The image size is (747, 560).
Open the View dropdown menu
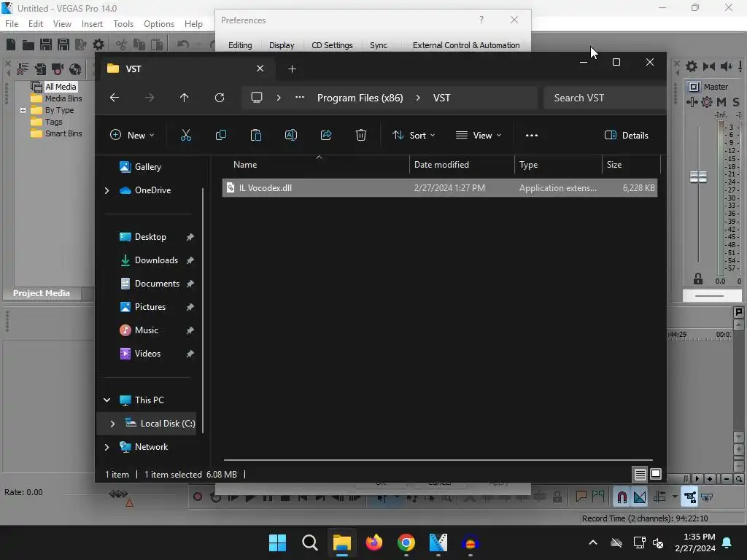[x=479, y=135]
